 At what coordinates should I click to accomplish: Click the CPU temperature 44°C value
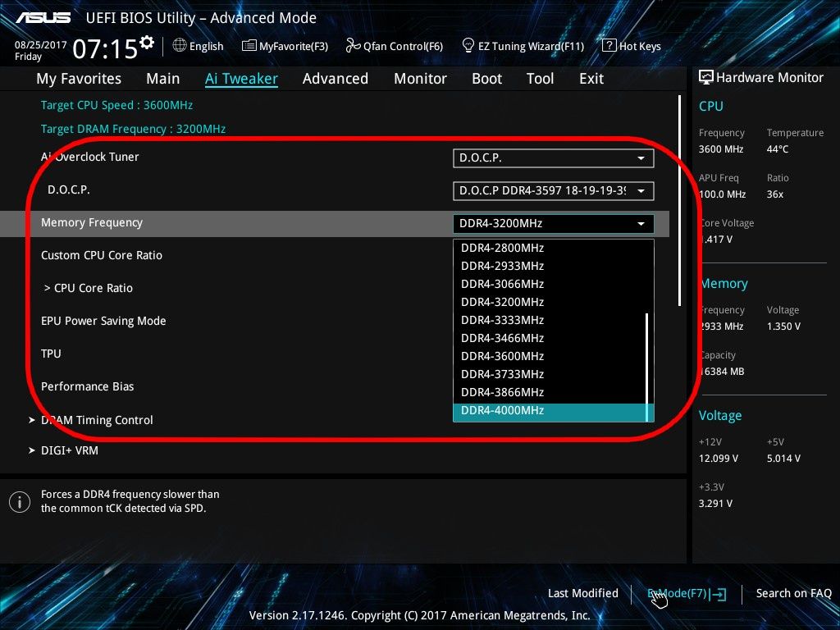point(778,149)
